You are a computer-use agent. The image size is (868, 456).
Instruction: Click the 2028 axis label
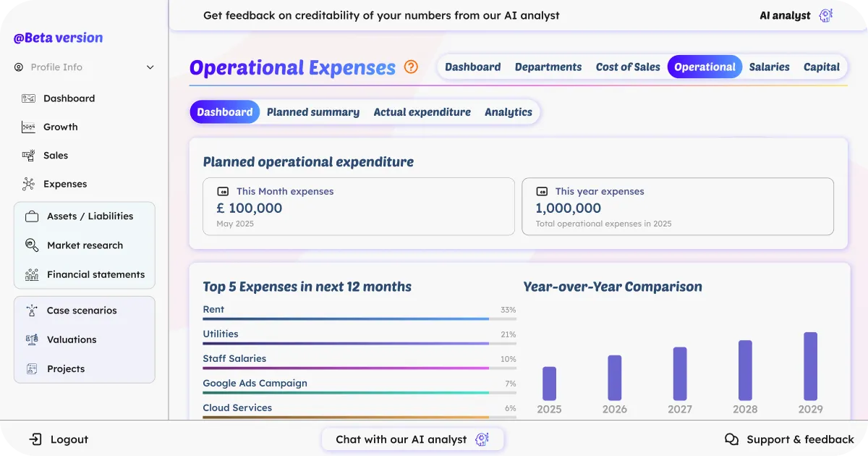pyautogui.click(x=745, y=409)
